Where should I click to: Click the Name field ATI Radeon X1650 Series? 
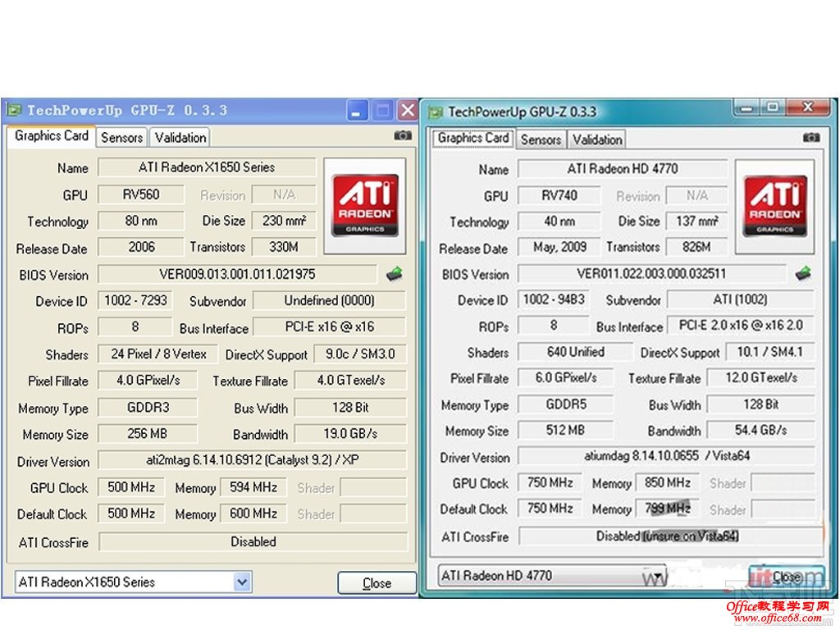[206, 167]
